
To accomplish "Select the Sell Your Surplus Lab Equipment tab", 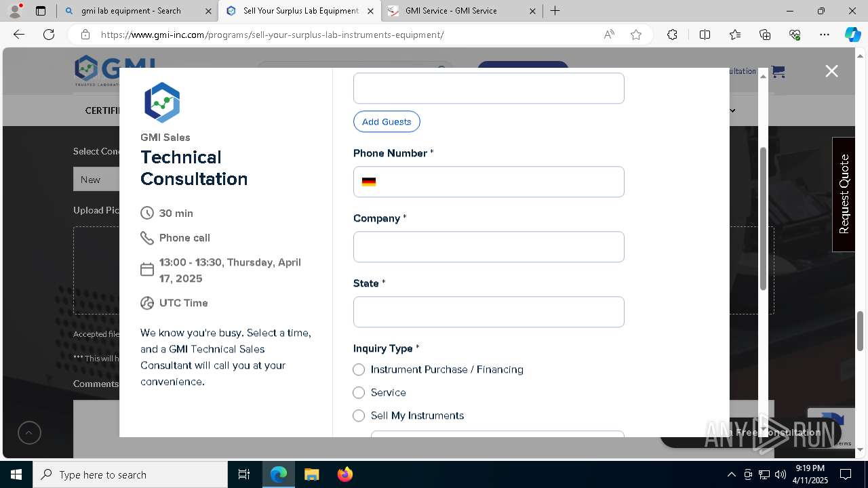I will coord(300,11).
